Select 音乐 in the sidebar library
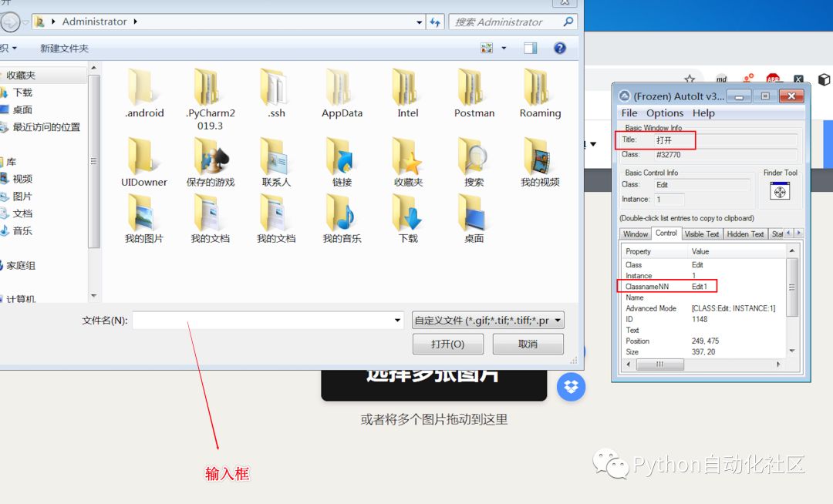The width and height of the screenshot is (833, 504). (22, 230)
